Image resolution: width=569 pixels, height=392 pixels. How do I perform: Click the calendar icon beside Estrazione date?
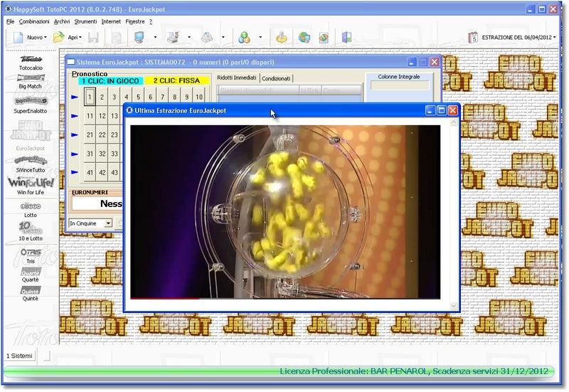473,38
